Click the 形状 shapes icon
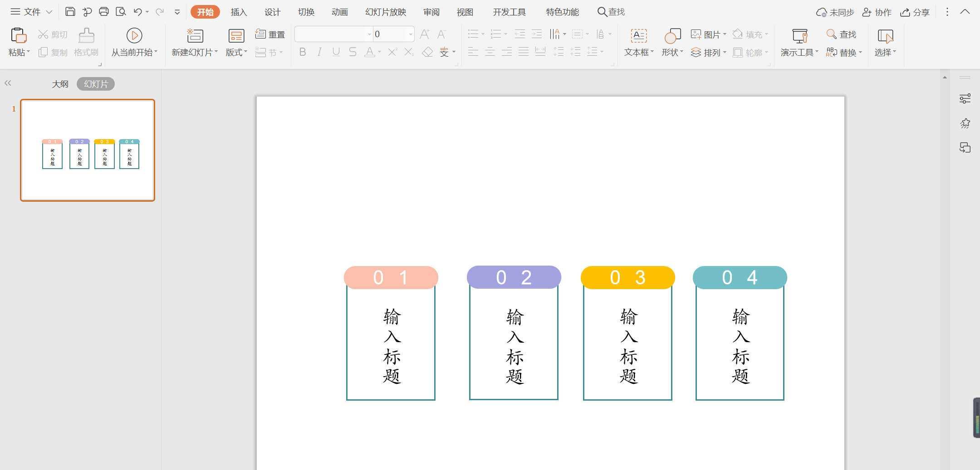 point(672,36)
